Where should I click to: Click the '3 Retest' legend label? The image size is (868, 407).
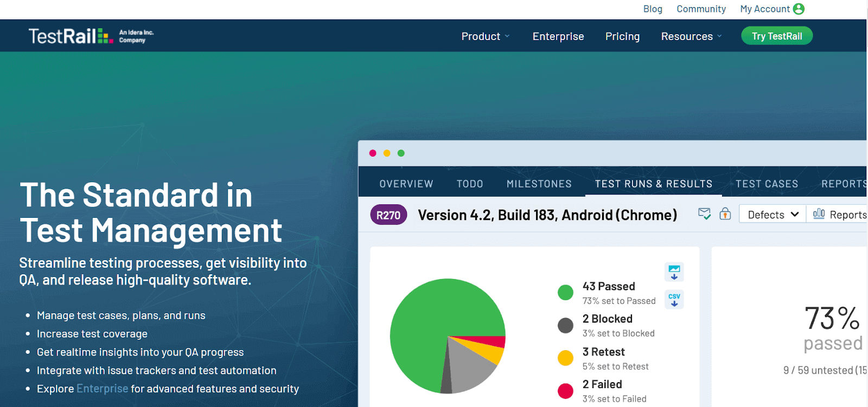(x=604, y=352)
